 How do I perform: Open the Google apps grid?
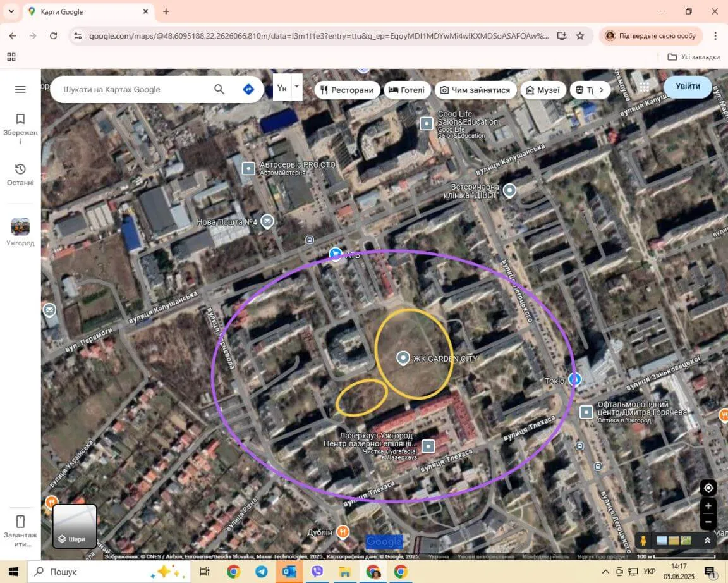coord(643,87)
